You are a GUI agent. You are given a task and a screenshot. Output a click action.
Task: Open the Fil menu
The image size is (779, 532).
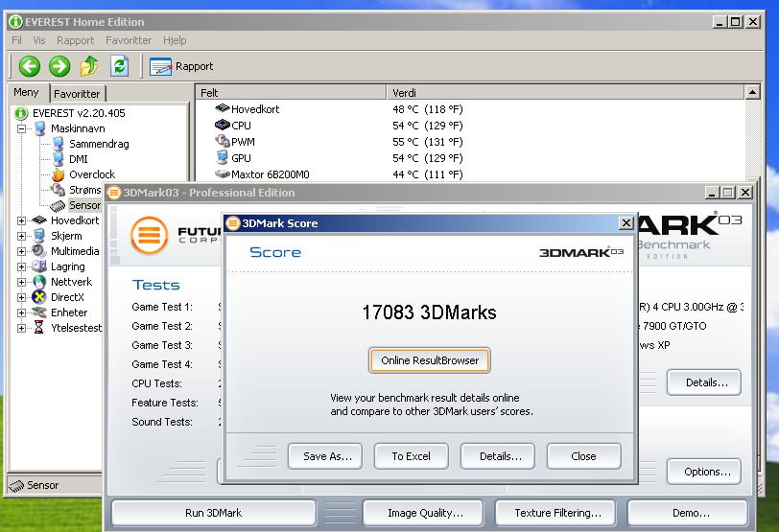pyautogui.click(x=16, y=40)
